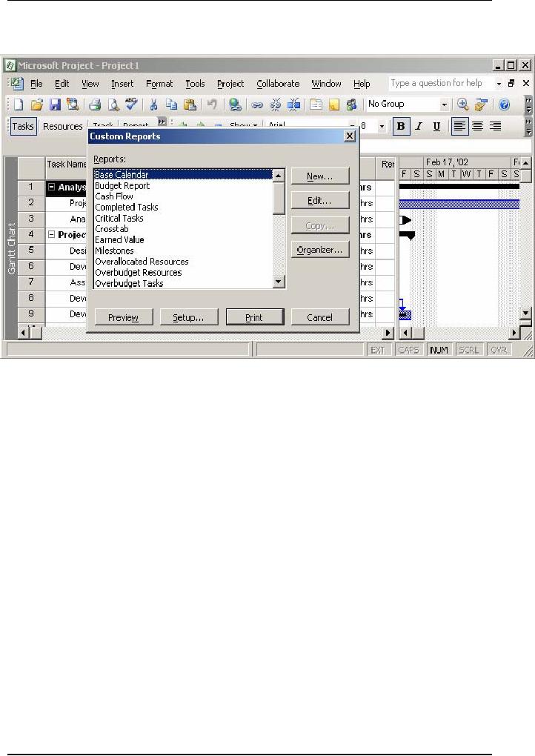Open the Collaborate menu
Viewport: 535px width, 756px height.
point(278,84)
